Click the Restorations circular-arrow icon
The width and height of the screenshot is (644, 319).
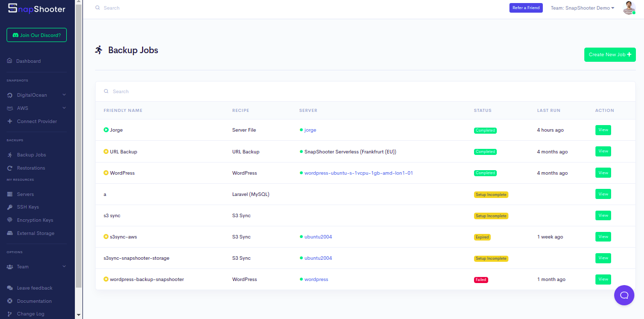pos(10,168)
